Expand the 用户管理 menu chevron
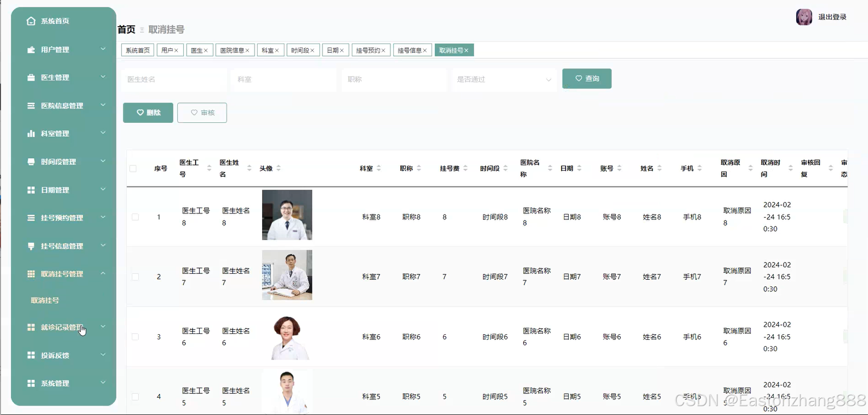Image resolution: width=868 pixels, height=415 pixels. pyautogui.click(x=103, y=49)
